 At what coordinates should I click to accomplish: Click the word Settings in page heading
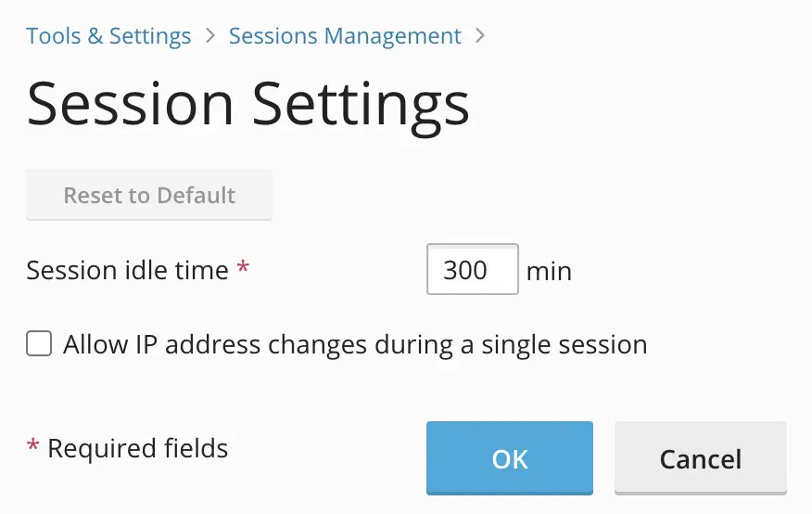[362, 104]
